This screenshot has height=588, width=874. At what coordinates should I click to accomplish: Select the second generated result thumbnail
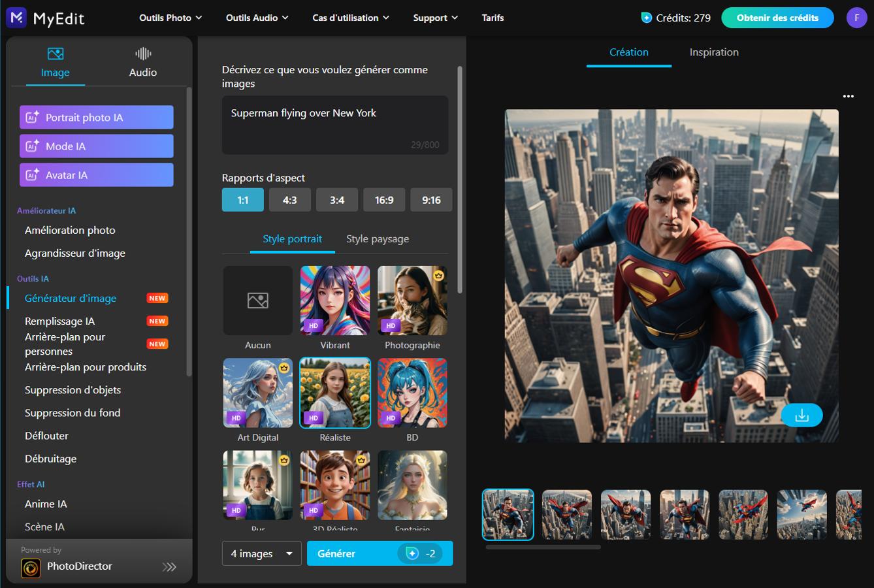click(567, 515)
